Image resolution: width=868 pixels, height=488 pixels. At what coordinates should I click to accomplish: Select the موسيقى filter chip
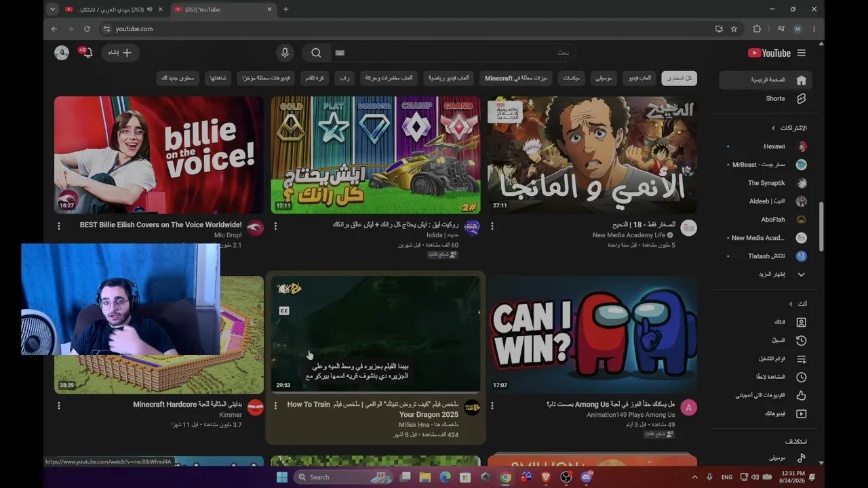click(604, 79)
